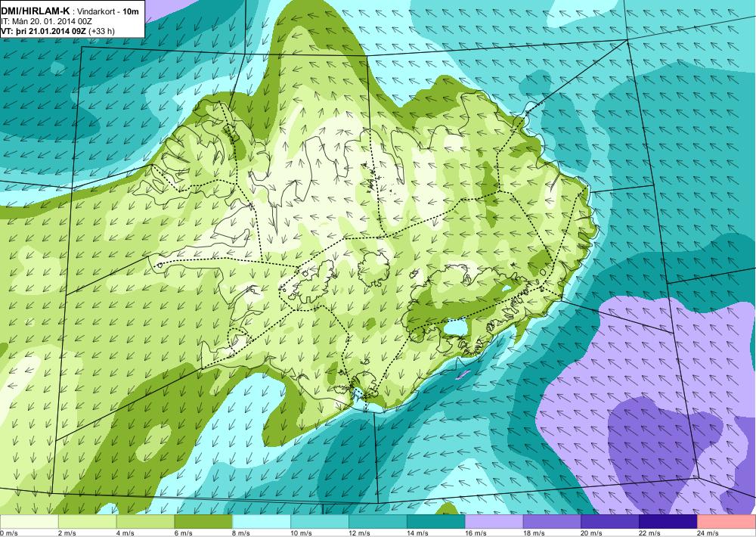Click the 2–4 m/s legend color swatch
This screenshot has height=537, width=756.
(x=87, y=522)
